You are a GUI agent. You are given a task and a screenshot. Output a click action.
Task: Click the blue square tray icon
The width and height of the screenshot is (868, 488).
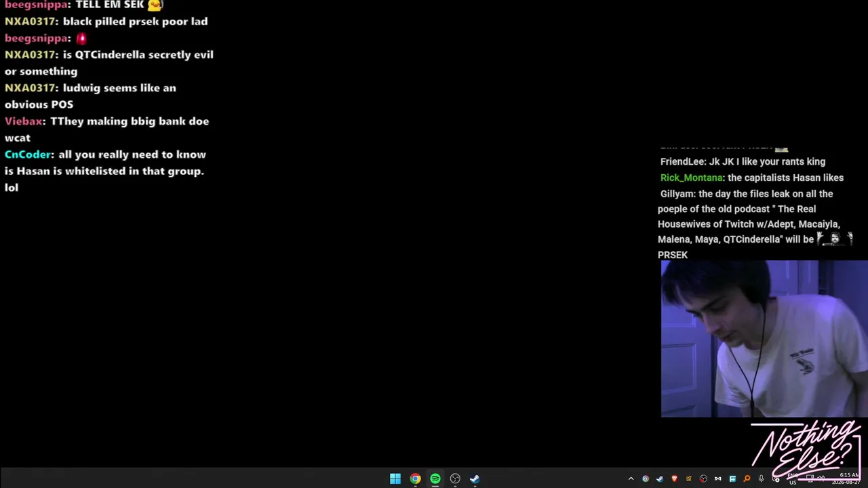[x=732, y=479]
